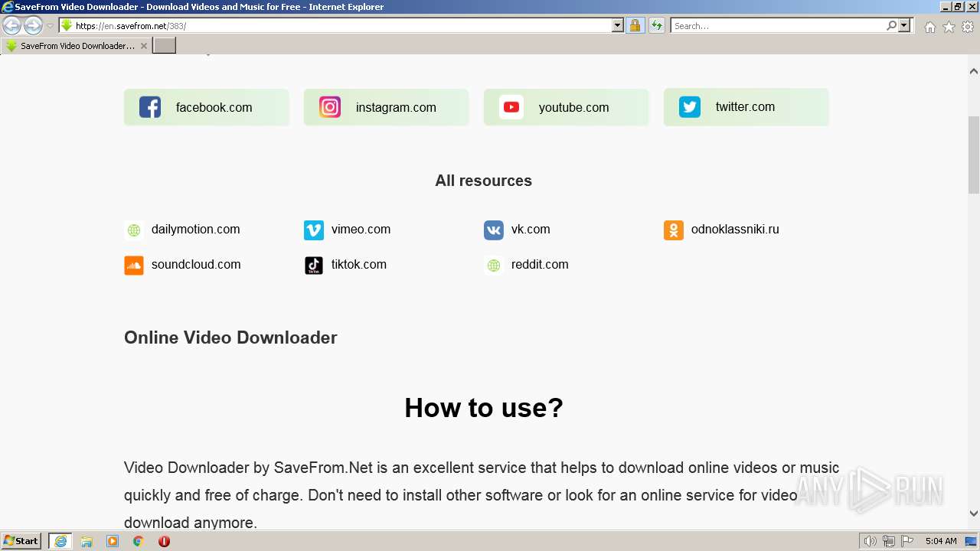The image size is (980, 551).
Task: Go forward with the browser Forward arrow
Action: [x=33, y=26]
